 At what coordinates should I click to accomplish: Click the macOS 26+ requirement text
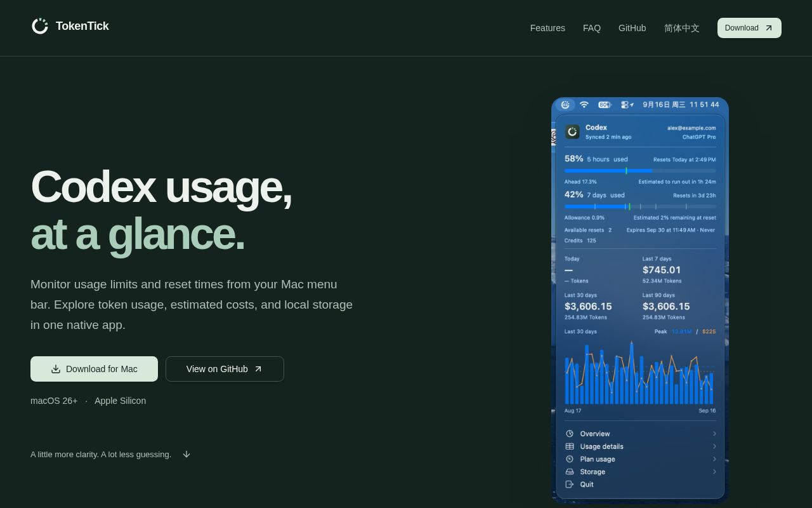[54, 401]
